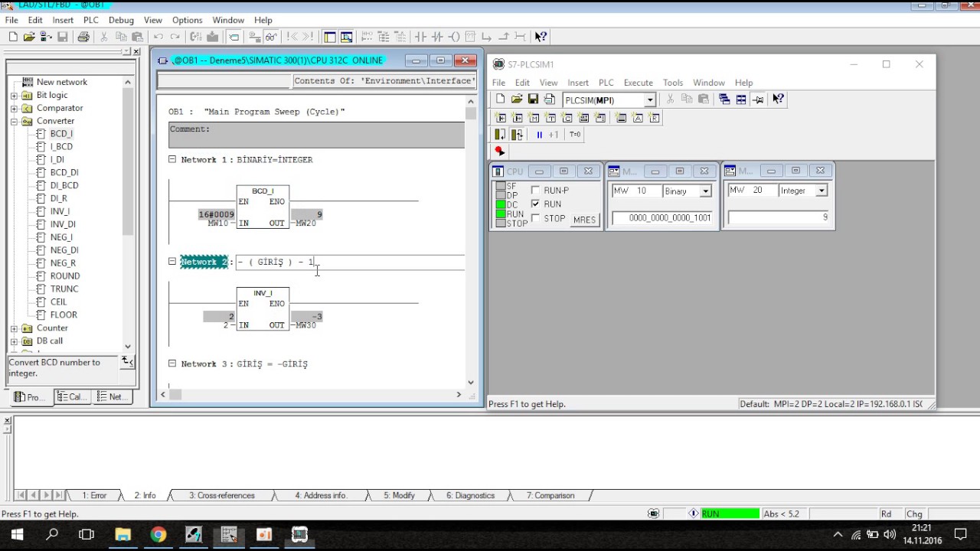The width and height of the screenshot is (980, 551).
Task: Switch to the 4: Address info. tab
Action: 322,496
